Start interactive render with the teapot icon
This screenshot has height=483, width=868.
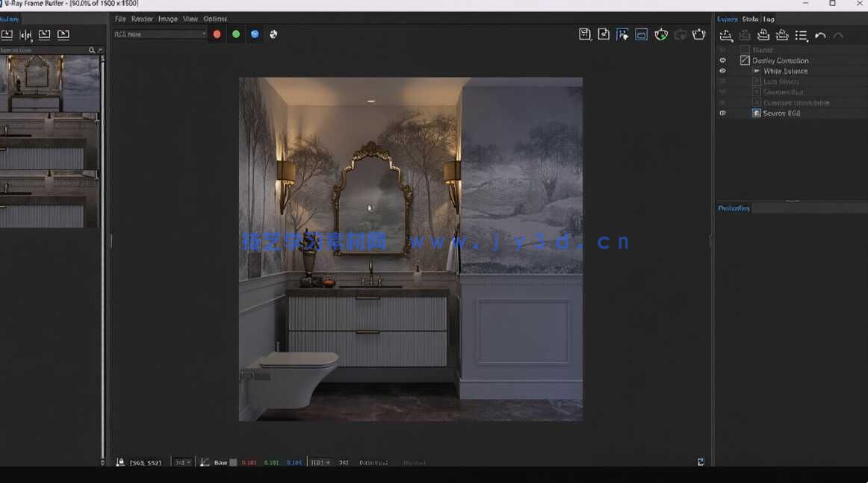(x=661, y=34)
